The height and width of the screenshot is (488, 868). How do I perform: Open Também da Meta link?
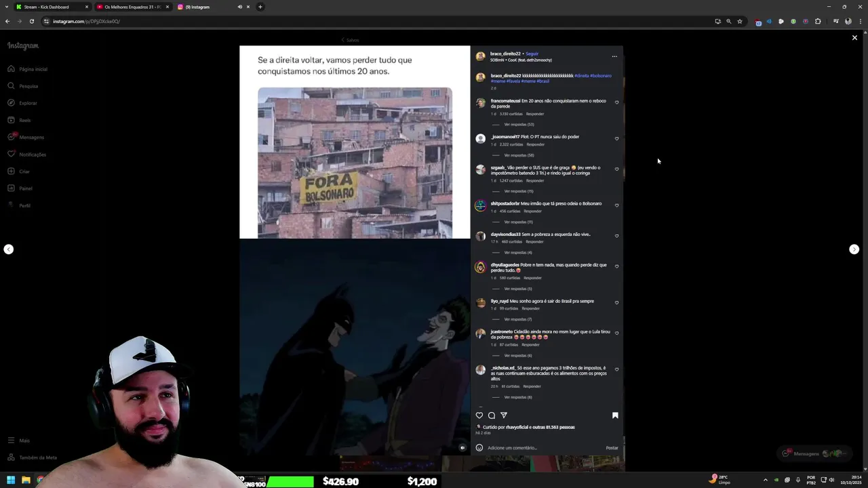32,457
